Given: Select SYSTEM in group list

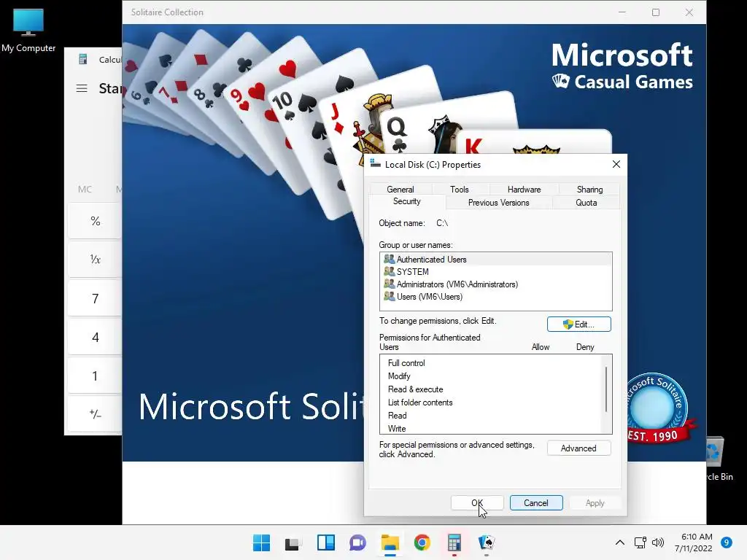Looking at the screenshot, I should (x=495, y=272).
